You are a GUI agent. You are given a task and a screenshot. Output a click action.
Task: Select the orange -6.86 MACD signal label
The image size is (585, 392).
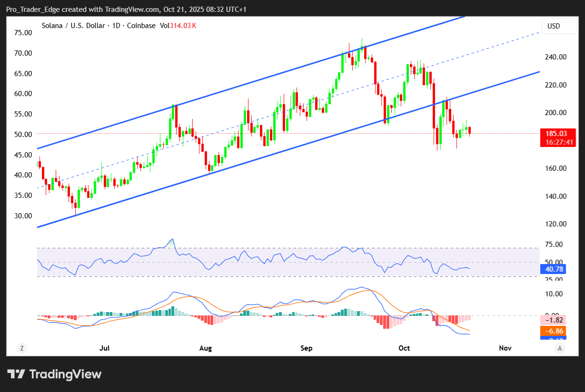click(553, 330)
